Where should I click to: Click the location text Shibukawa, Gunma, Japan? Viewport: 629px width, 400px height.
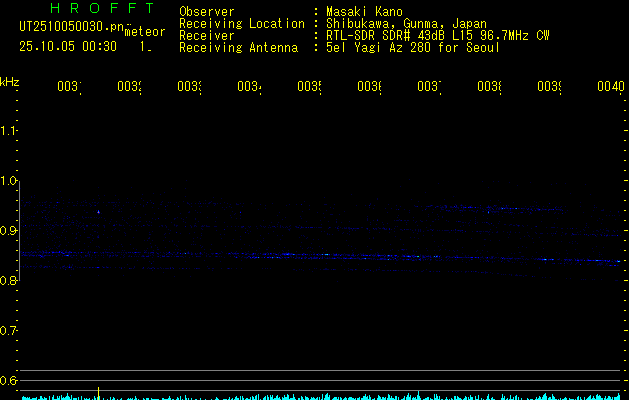406,24
